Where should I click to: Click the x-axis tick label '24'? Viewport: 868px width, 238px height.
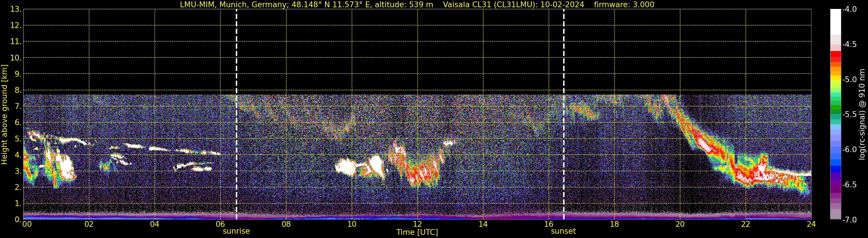tap(811, 224)
